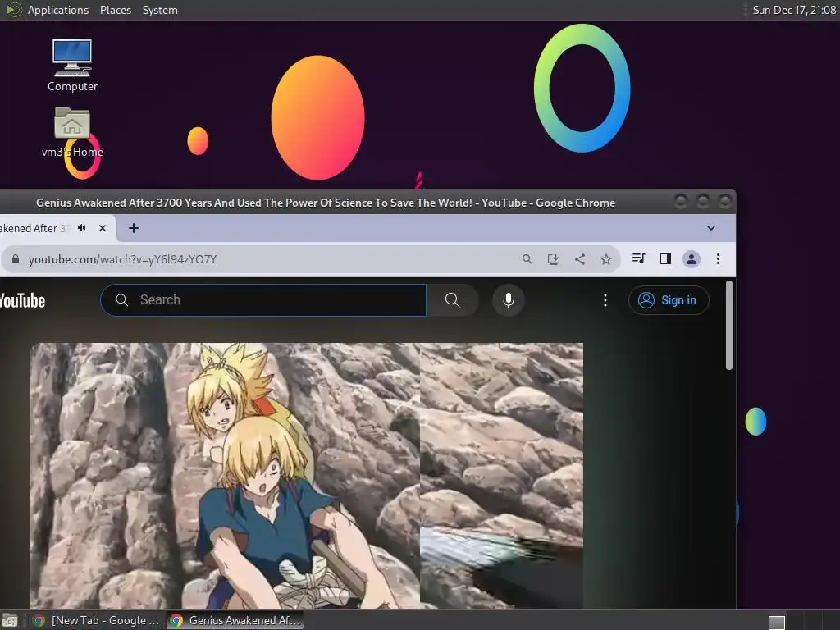Screen dimensions: 840x630
Task: Click the Sign in button
Action: point(669,300)
